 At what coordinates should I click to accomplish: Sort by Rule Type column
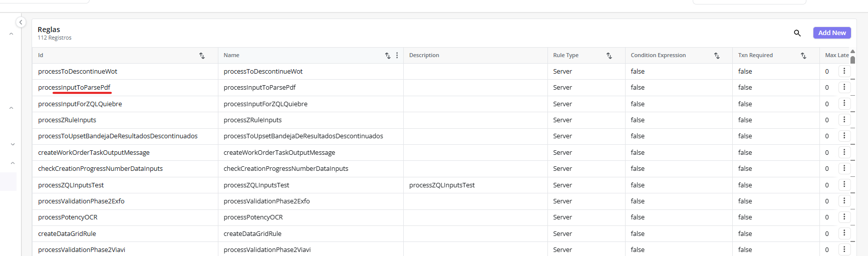[x=609, y=56]
